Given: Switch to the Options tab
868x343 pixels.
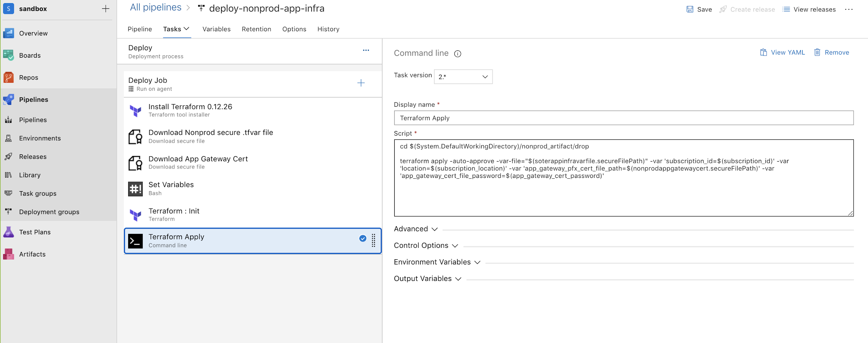Looking at the screenshot, I should pyautogui.click(x=294, y=29).
